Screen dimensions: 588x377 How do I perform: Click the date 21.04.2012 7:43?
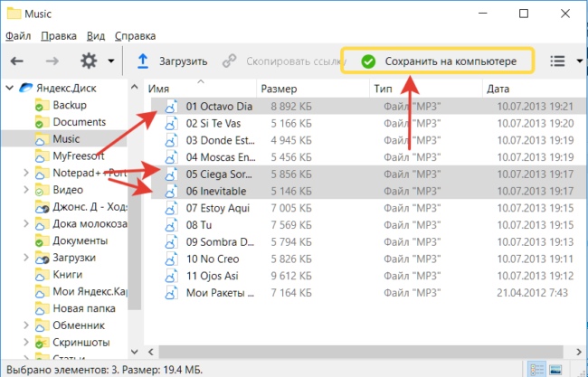click(x=533, y=293)
